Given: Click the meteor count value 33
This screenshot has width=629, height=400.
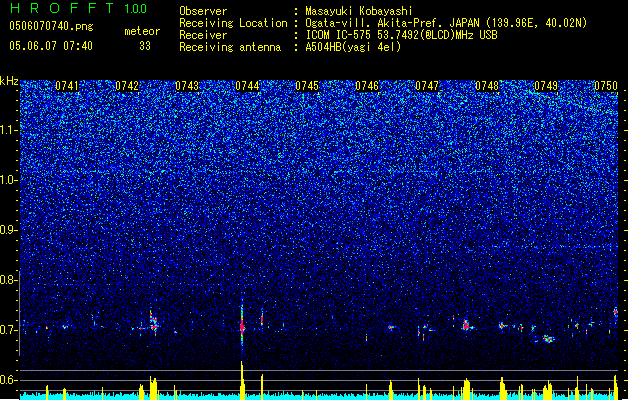Looking at the screenshot, I should [x=145, y=46].
